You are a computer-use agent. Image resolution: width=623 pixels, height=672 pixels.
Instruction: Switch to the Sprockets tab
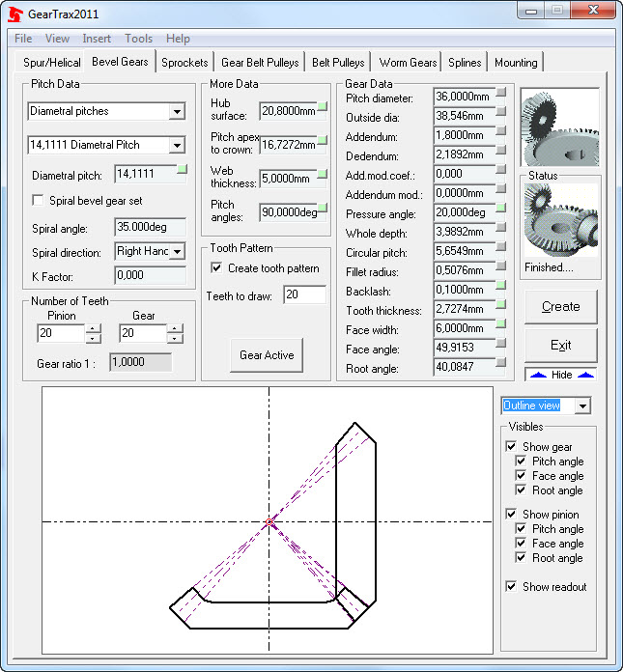click(184, 63)
